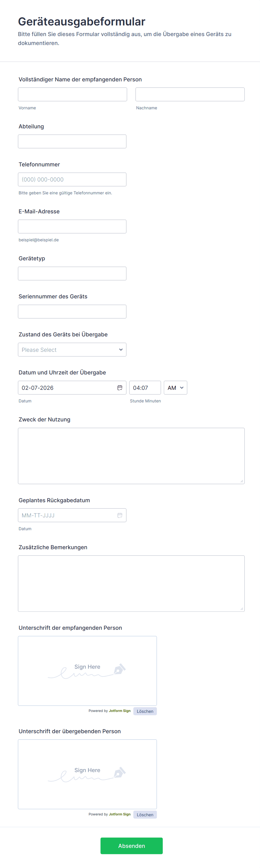260x868 pixels.
Task: Focus the Nachname text field
Action: click(190, 94)
